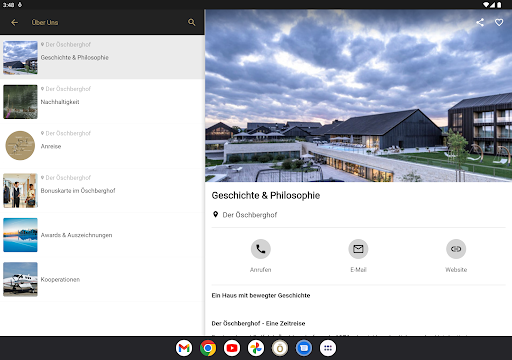This screenshot has height=360, width=512.
Task: Open Awards & Auszeichnungen entry
Action: point(102,235)
